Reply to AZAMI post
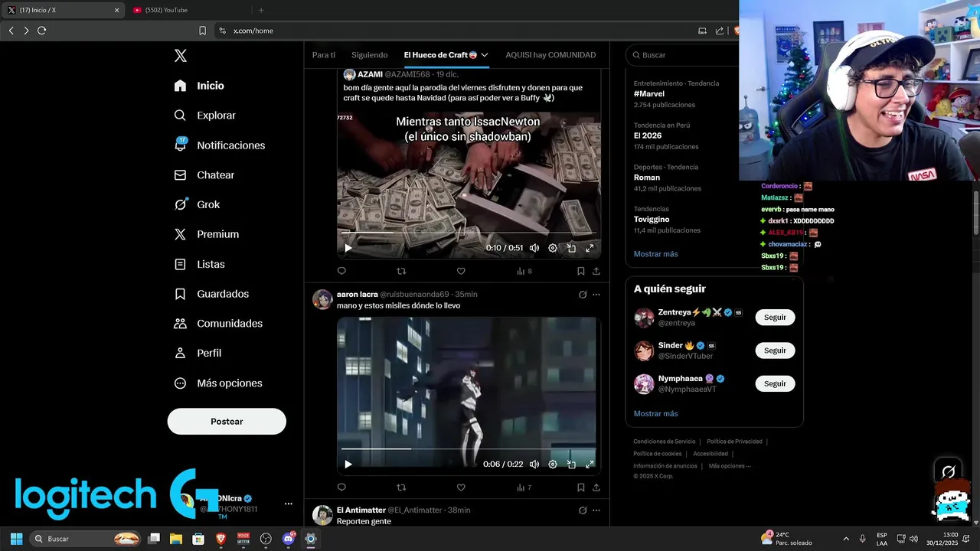The width and height of the screenshot is (980, 551). pyautogui.click(x=341, y=271)
